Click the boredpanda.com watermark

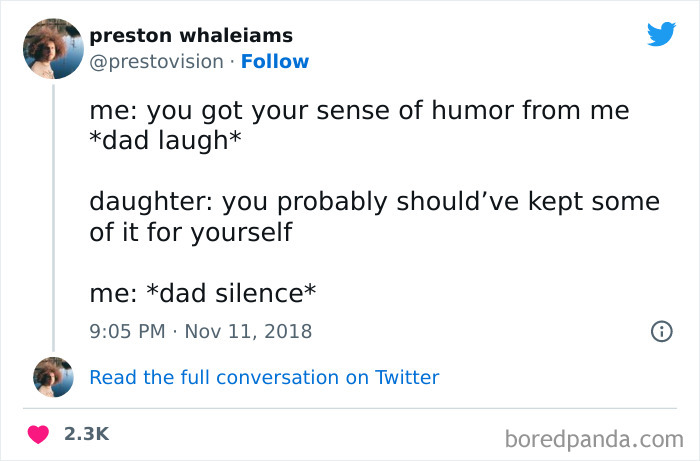[594, 437]
